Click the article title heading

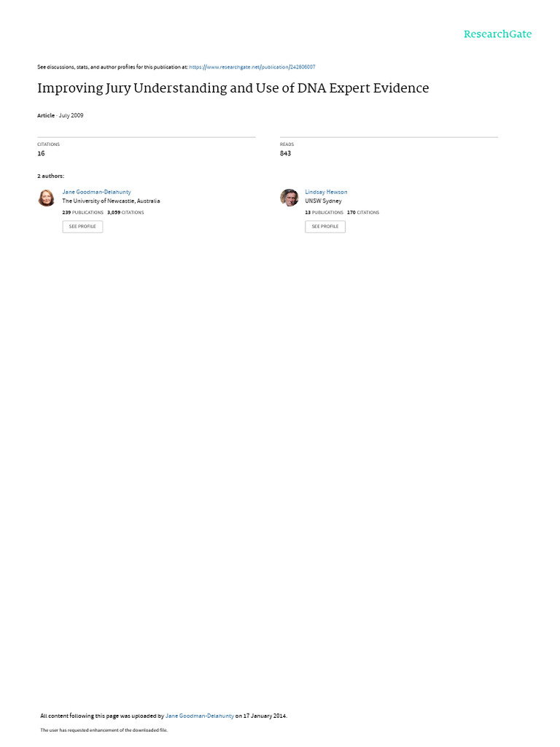pyautogui.click(x=233, y=88)
